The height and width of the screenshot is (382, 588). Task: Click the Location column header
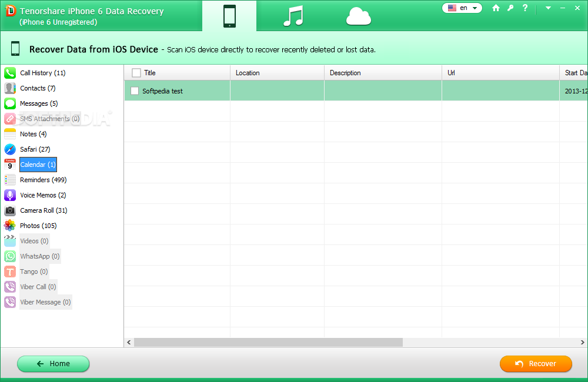(277, 73)
